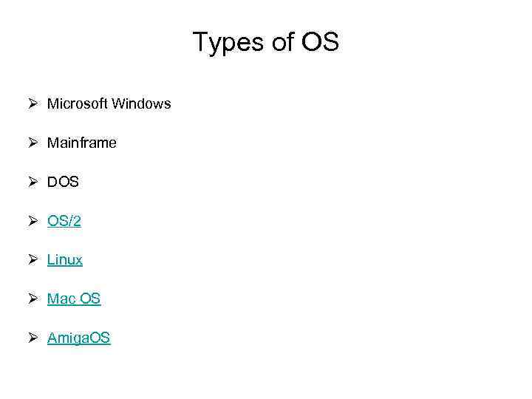The image size is (532, 399).
Task: Click the arrow bullet beside Microsoft Windows
Action: coord(35,103)
